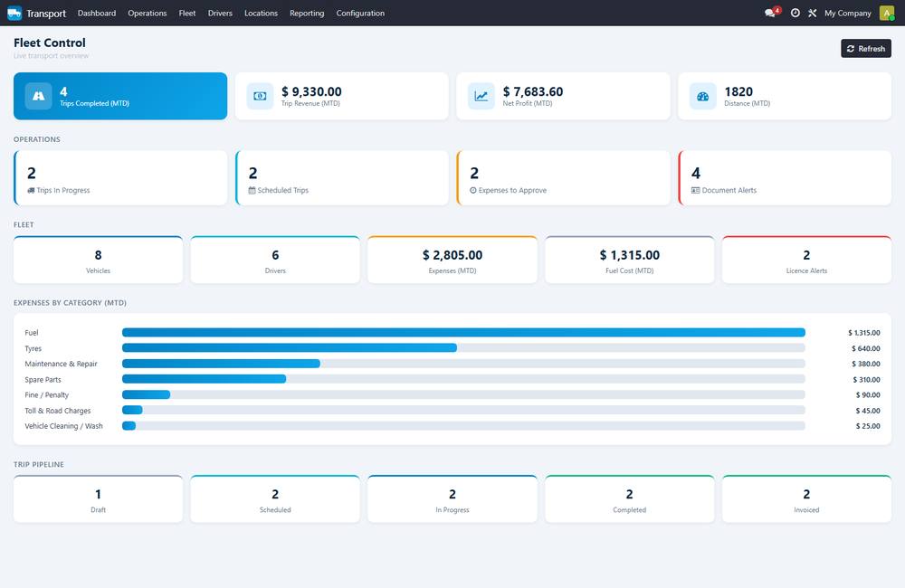
Task: Open the Reporting menu
Action: [307, 13]
